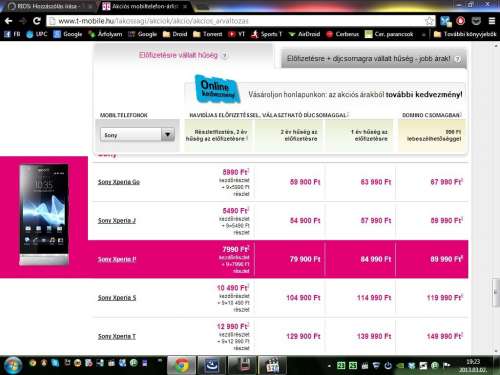Open the Droid bookmarks folder

click(175, 34)
